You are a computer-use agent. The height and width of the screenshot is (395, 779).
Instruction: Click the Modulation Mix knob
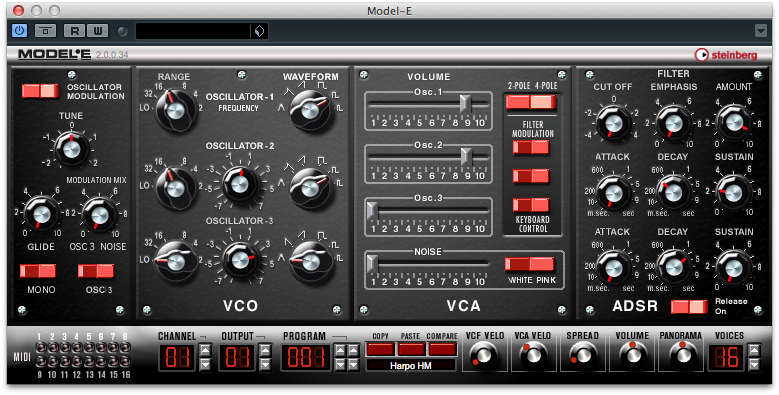coord(100,215)
